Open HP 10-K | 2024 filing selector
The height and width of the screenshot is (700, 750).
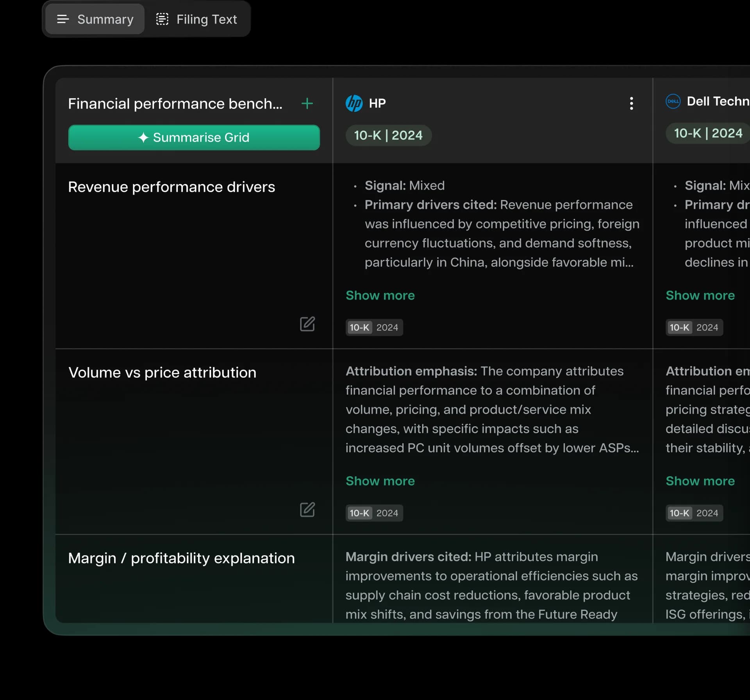pyautogui.click(x=388, y=135)
